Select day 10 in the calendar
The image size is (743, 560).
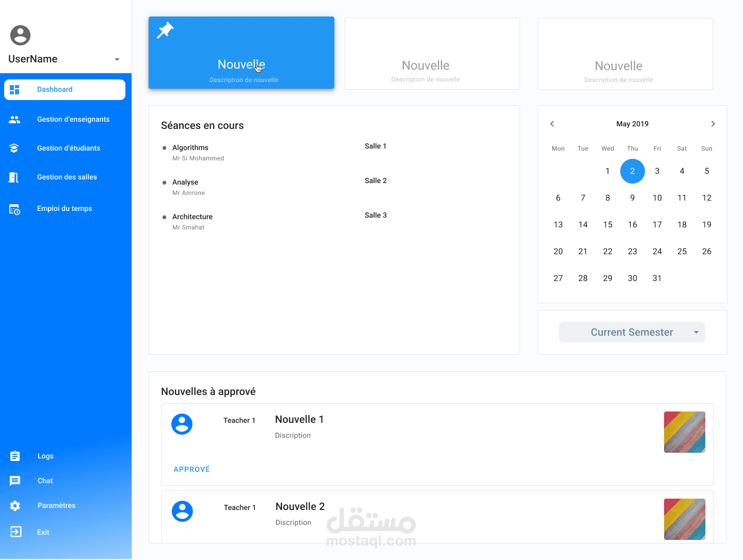tap(657, 198)
